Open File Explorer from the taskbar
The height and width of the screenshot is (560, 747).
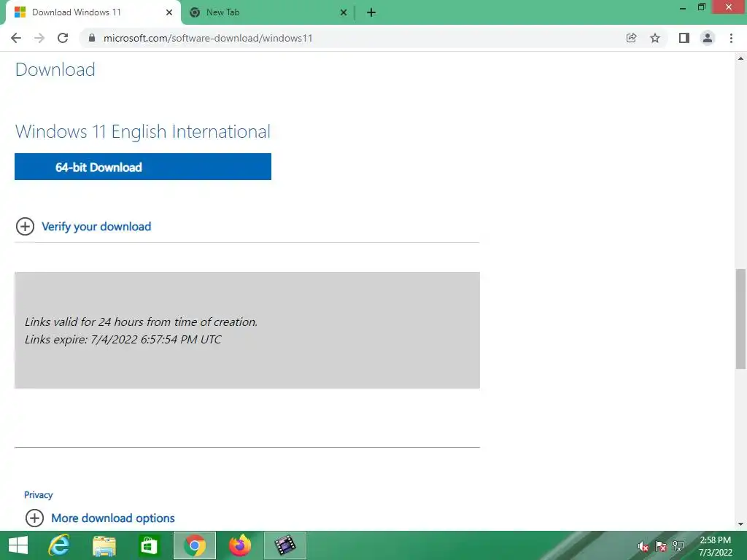click(x=104, y=545)
